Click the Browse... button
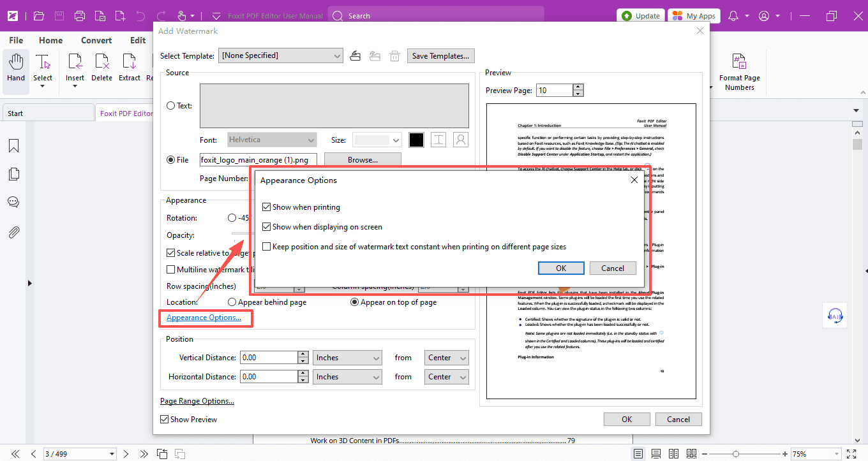Viewport: 868px width, 461px height. [363, 160]
